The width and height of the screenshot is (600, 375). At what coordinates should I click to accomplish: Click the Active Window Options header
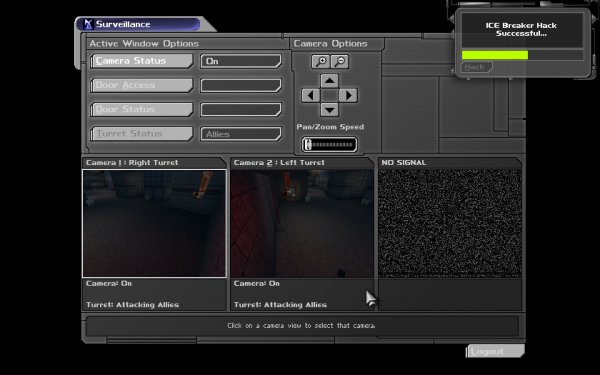click(x=144, y=44)
